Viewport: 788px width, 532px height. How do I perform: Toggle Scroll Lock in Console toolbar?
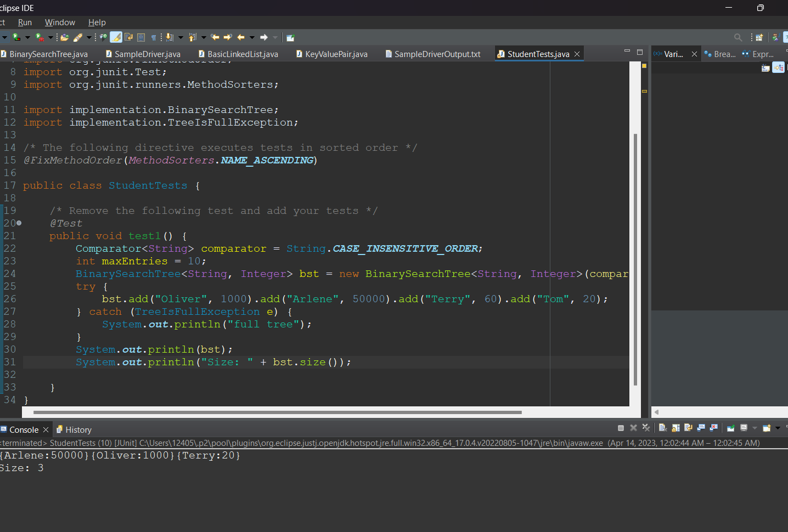pyautogui.click(x=676, y=428)
